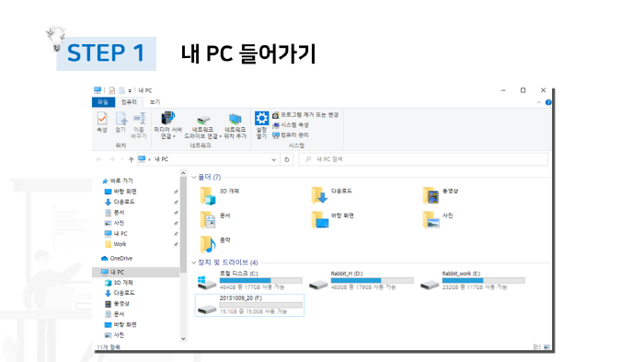The image size is (644, 362).
Task: Click the back navigation arrow
Action: coord(99,159)
